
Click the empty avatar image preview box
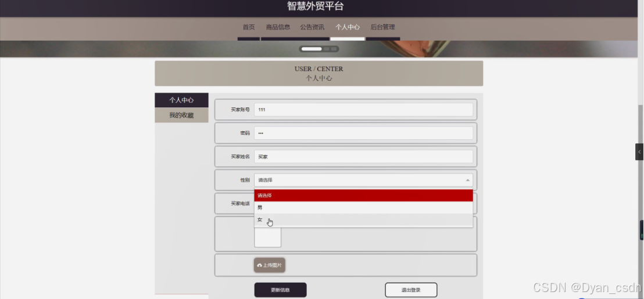point(267,237)
